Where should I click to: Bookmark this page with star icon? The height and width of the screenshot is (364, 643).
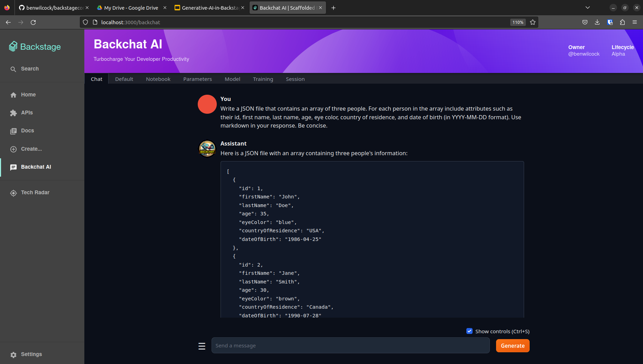(533, 22)
